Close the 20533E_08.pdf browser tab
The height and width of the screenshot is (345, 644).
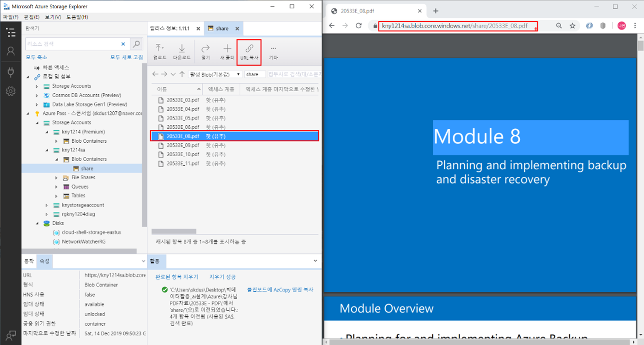pyautogui.click(x=420, y=11)
